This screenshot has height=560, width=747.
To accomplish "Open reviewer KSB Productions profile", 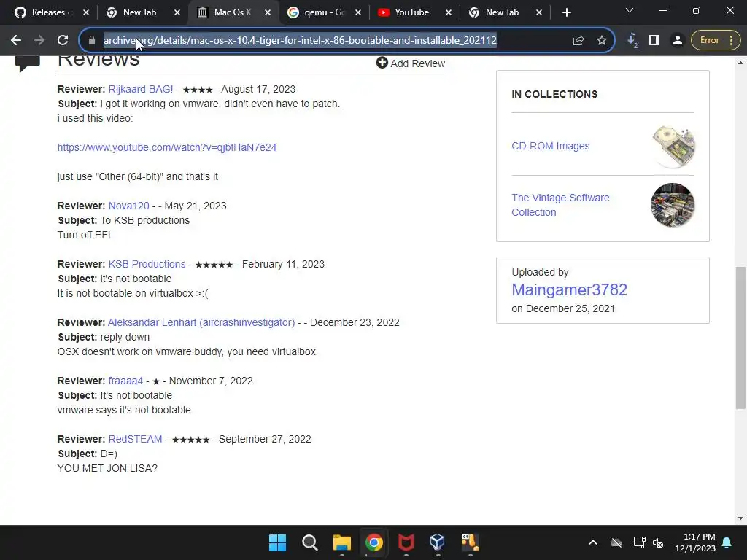I will tap(147, 264).
